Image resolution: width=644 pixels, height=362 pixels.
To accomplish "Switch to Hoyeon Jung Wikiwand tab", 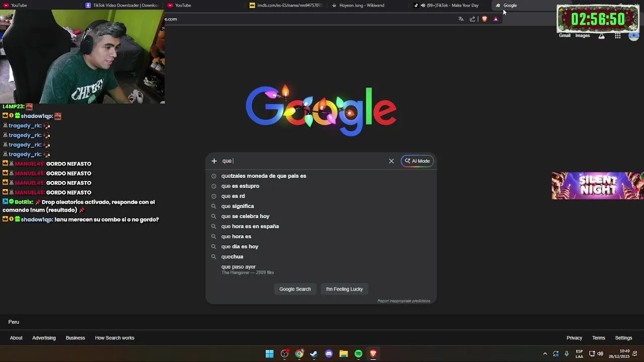I will pyautogui.click(x=368, y=6).
